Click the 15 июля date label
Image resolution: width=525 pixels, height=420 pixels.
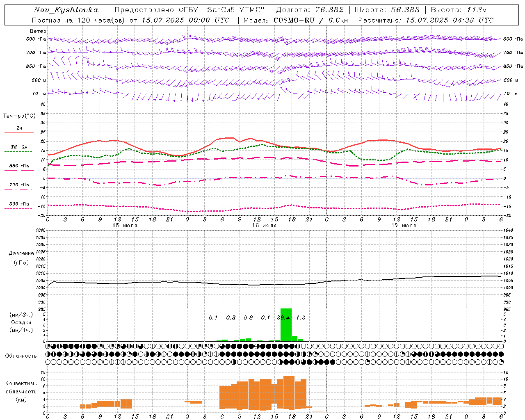pos(125,226)
